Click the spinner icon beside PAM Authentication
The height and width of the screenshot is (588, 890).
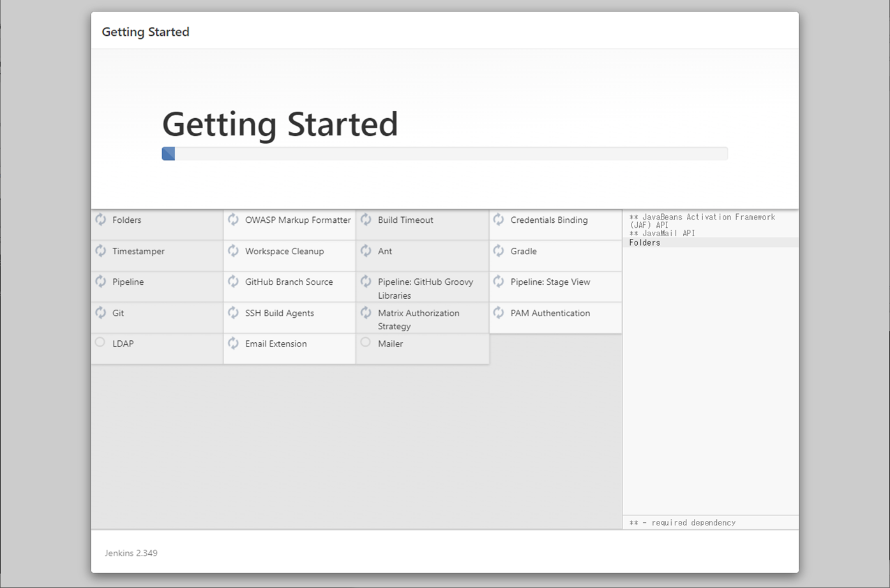[499, 313]
